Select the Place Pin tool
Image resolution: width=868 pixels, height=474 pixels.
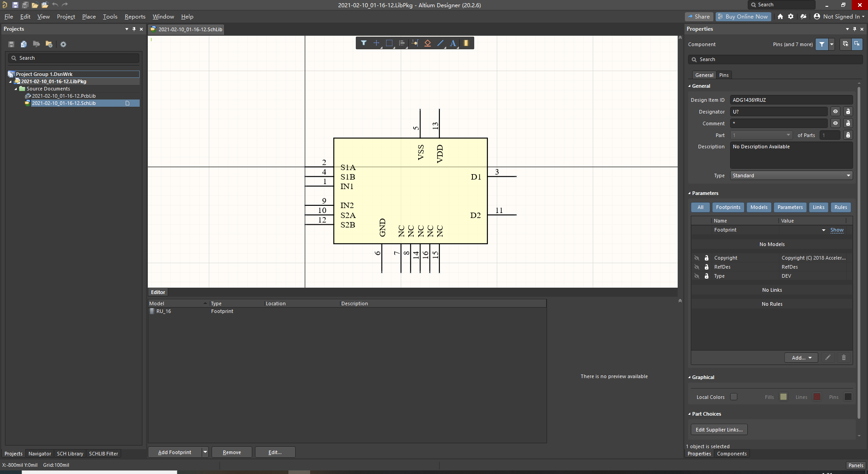tap(415, 43)
